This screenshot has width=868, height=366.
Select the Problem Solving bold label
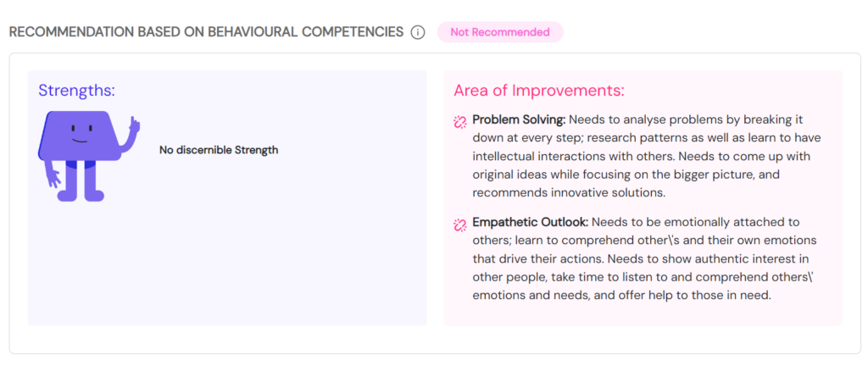519,119
